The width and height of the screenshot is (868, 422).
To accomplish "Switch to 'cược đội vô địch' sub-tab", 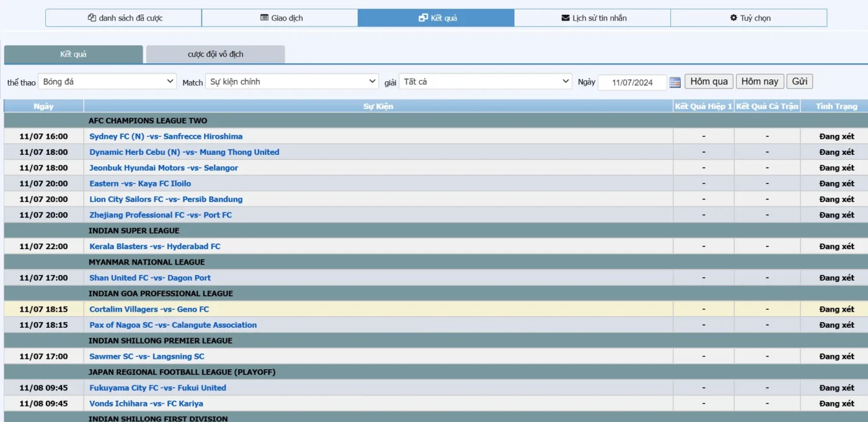I will click(x=215, y=55).
